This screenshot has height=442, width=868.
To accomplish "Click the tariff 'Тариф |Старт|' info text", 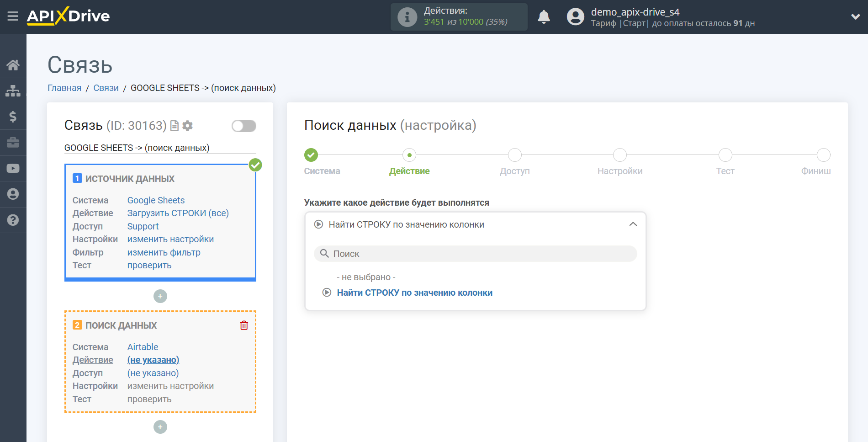I will coord(619,23).
